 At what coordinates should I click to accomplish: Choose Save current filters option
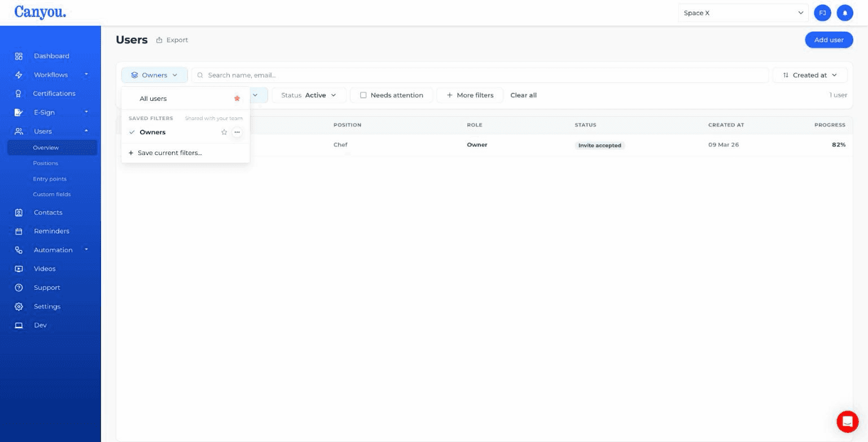[165, 153]
